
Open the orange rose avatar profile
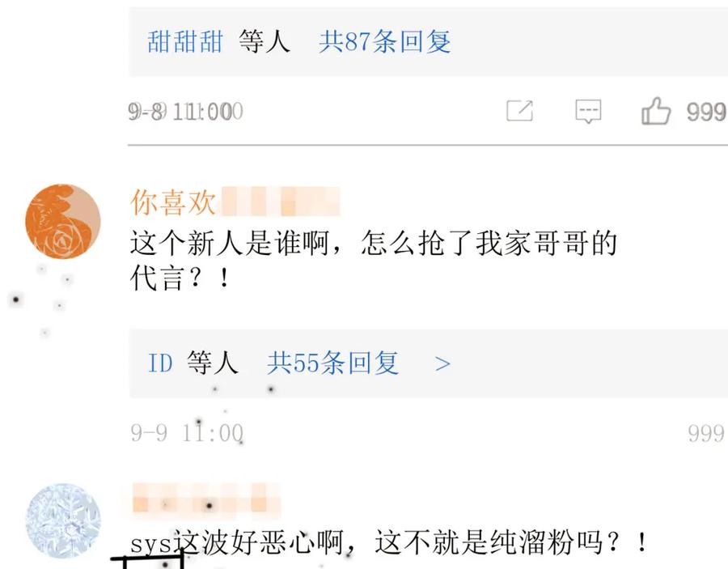coord(63,221)
